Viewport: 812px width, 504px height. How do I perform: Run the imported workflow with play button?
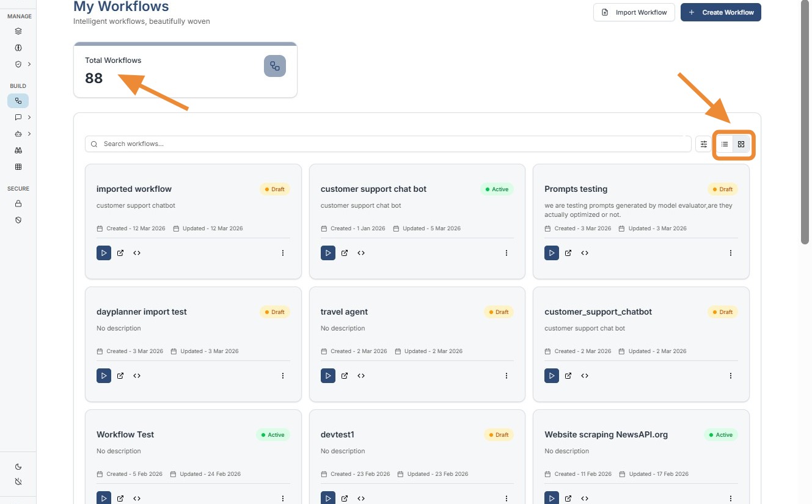[x=104, y=253]
